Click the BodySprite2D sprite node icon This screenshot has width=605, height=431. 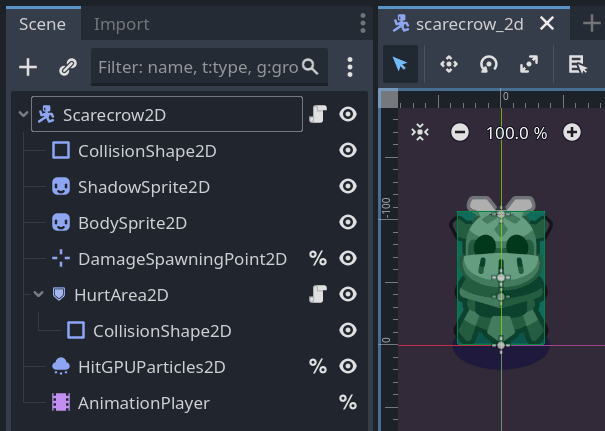61,223
